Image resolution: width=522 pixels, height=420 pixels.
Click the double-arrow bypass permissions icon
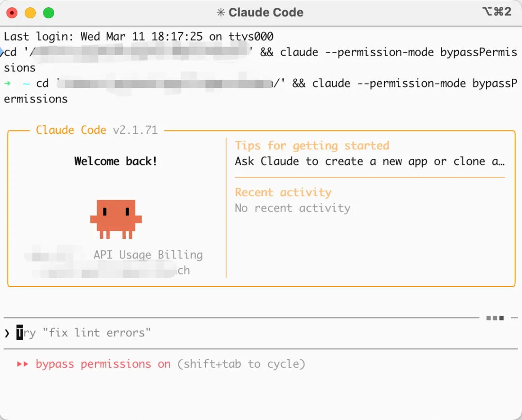[23, 364]
